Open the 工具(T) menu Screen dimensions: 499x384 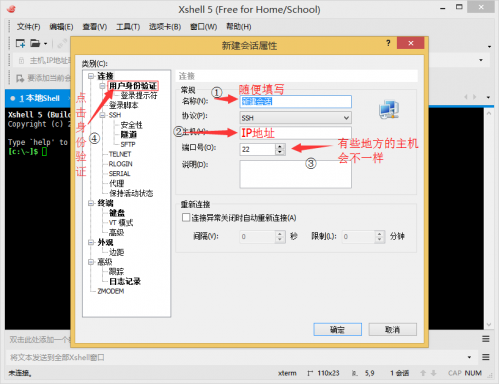coord(128,27)
